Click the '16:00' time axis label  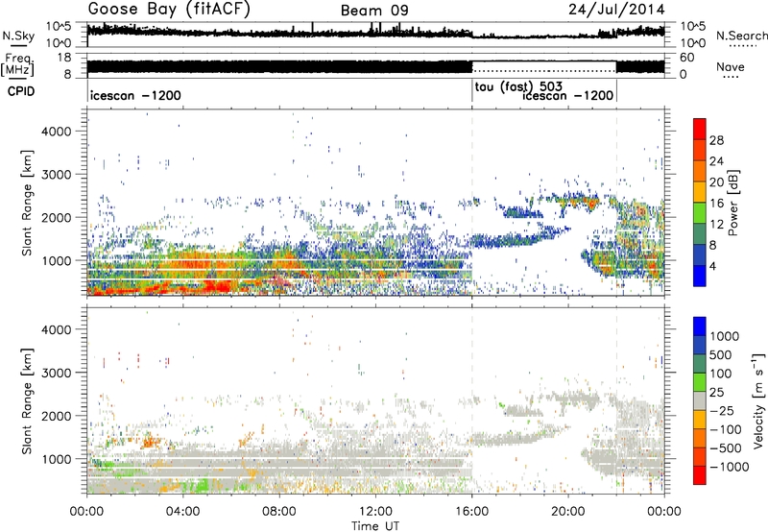pos(472,511)
